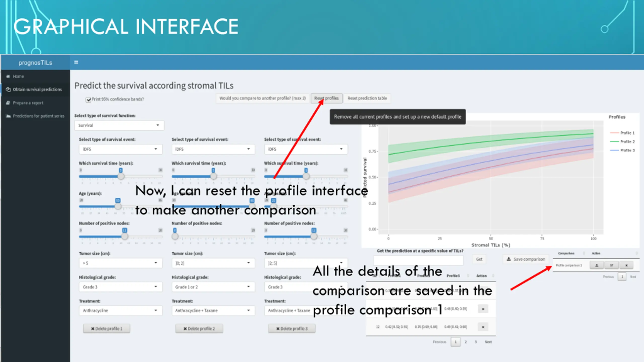Click Previous in prediction table pagination
The height and width of the screenshot is (362, 644).
pos(439,342)
